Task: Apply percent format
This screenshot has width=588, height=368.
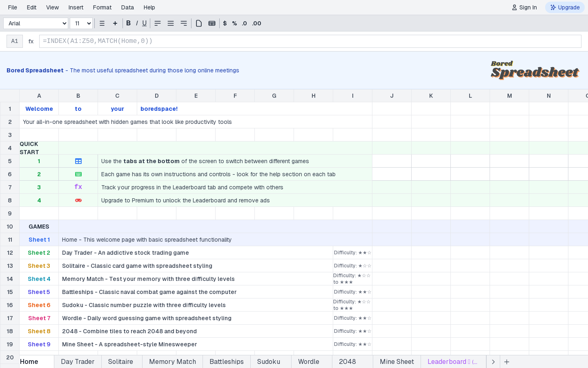Action: coord(234,23)
